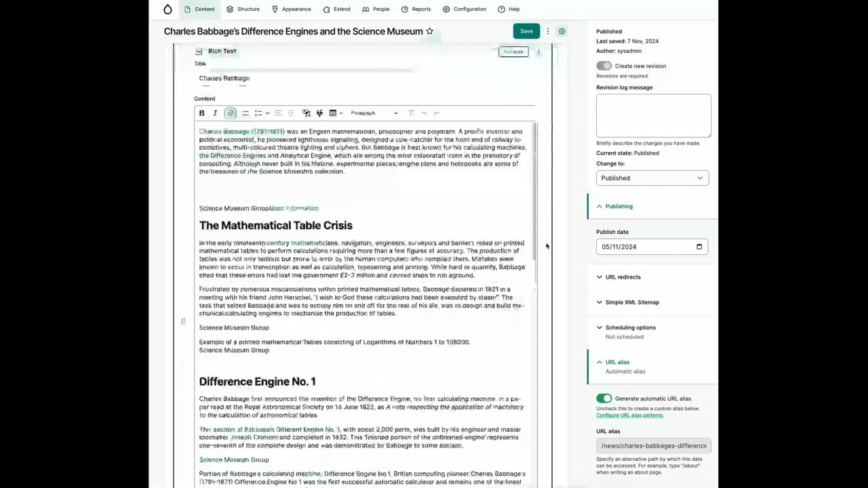Screen dimensions: 868x488
Task: Click the Publish date field
Action: [x=652, y=247]
